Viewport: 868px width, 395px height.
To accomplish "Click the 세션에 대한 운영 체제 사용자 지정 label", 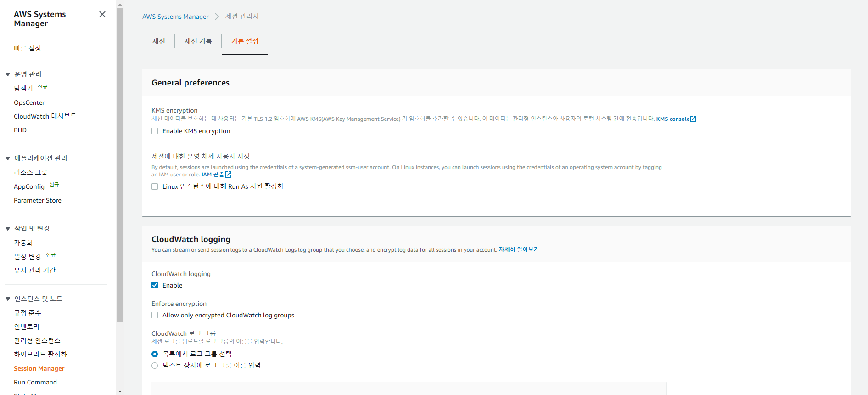I will (x=201, y=157).
